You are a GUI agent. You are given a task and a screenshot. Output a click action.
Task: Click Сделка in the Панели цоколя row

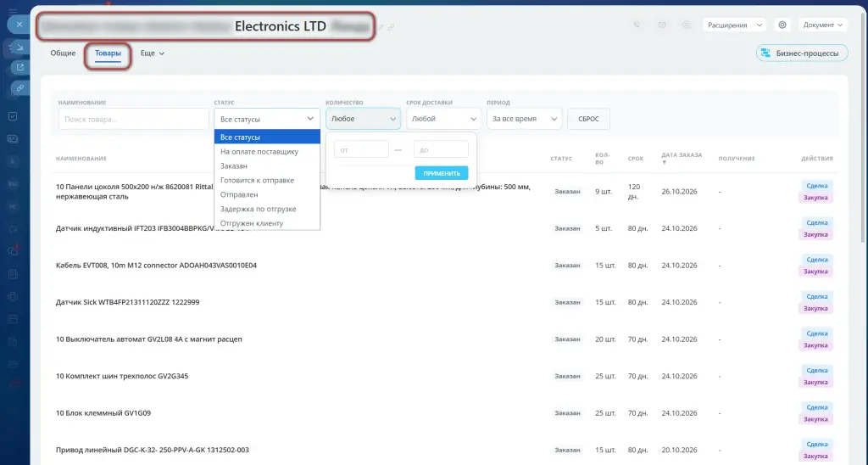(x=816, y=186)
